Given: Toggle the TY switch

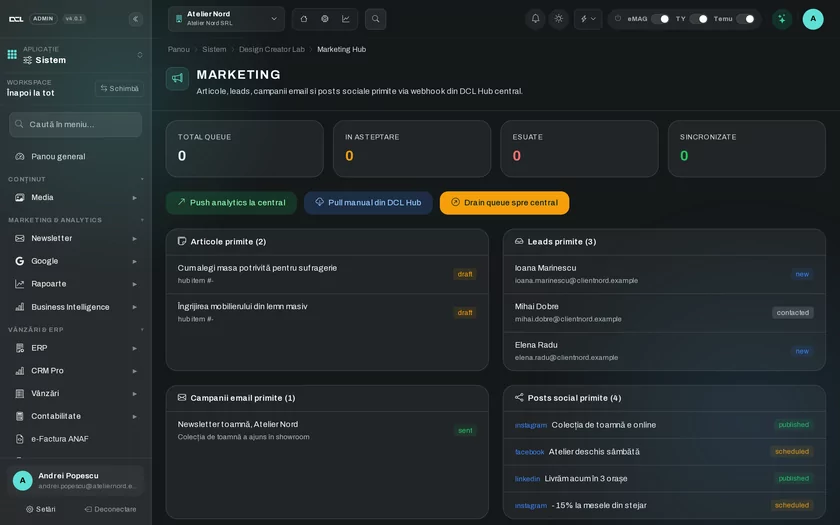Looking at the screenshot, I should coord(699,19).
